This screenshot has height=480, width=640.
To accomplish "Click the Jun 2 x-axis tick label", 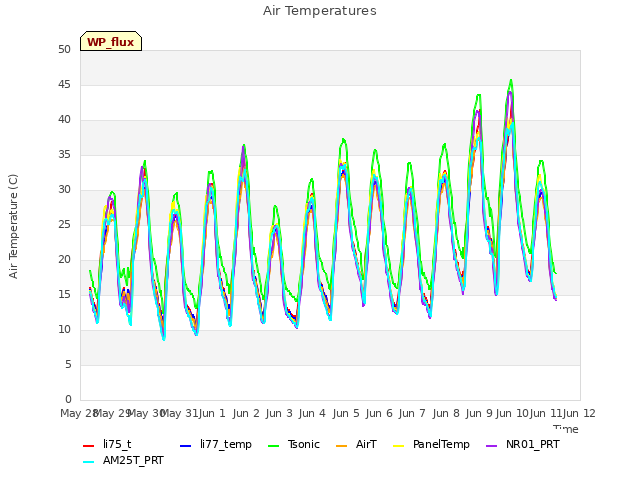I will (x=246, y=413).
